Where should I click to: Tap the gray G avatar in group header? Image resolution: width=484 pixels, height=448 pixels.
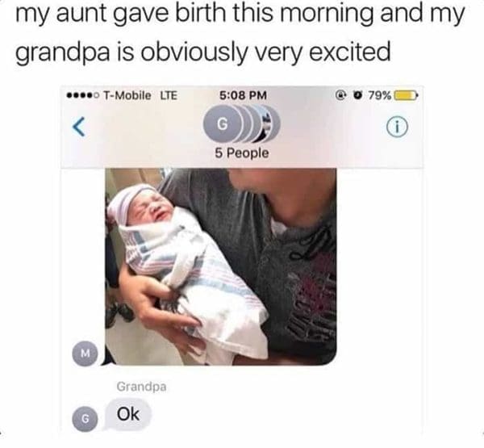[x=223, y=124]
